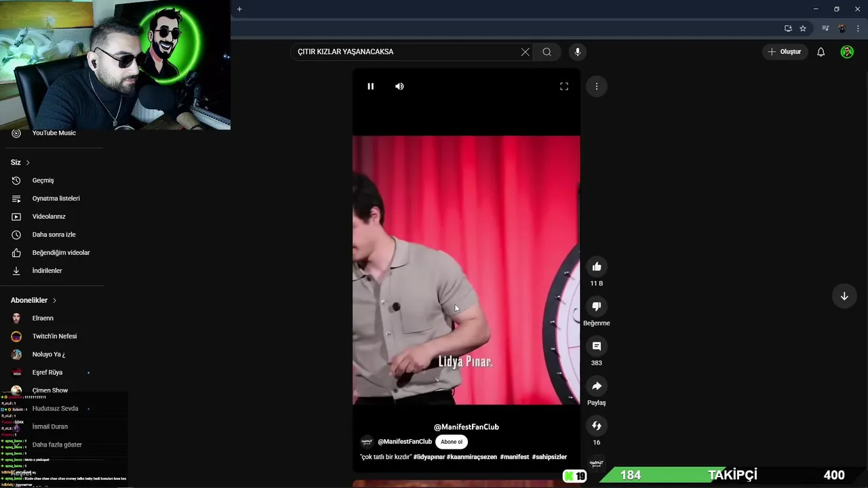The image size is (868, 488).
Task: Click the search field containing ÇITIR KIZLAR YAŞANACAKSA
Action: tap(407, 52)
